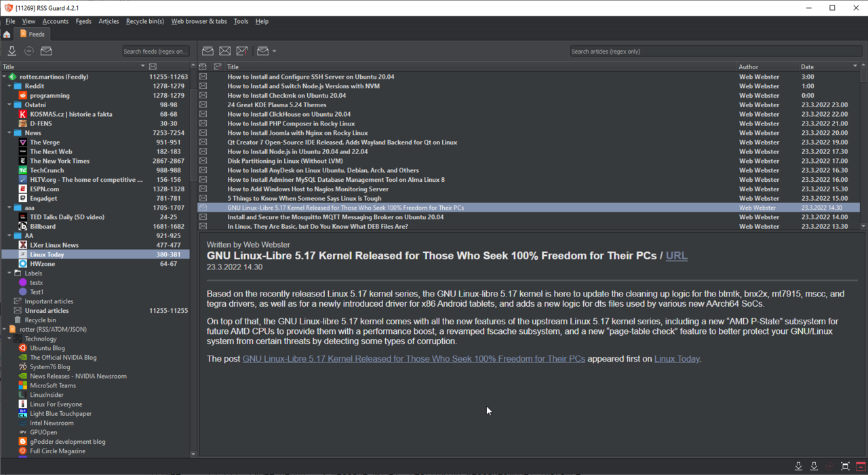Image resolution: width=868 pixels, height=475 pixels.
Task: Collapse the aaa folder
Action: point(9,208)
